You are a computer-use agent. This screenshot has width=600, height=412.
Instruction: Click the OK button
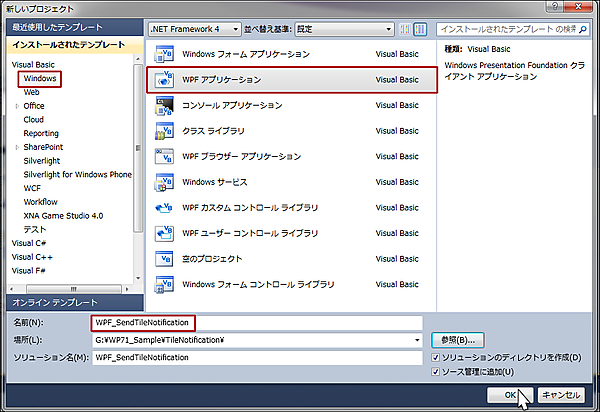510,394
